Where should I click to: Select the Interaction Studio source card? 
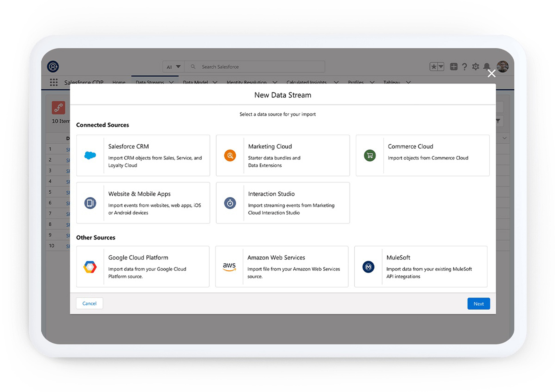click(283, 203)
